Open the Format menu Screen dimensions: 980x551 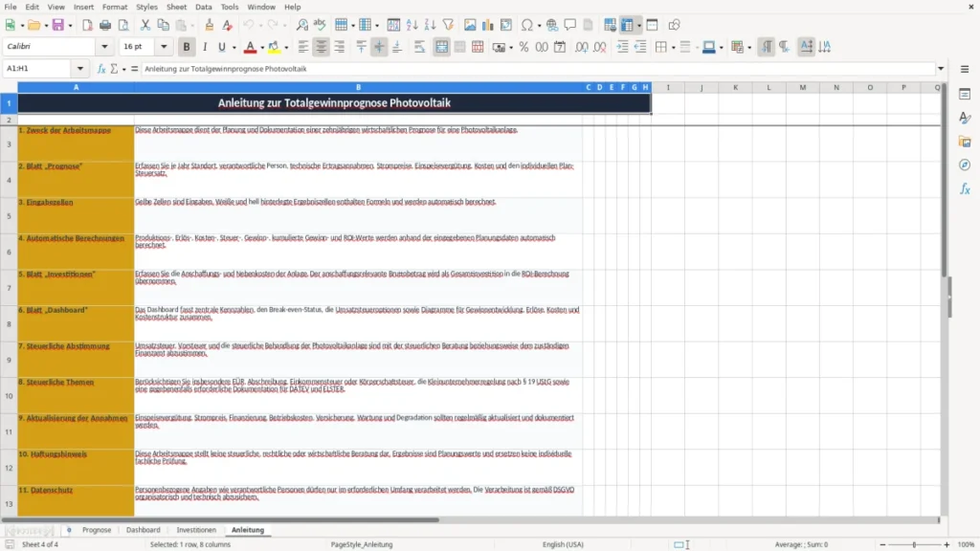click(x=115, y=7)
